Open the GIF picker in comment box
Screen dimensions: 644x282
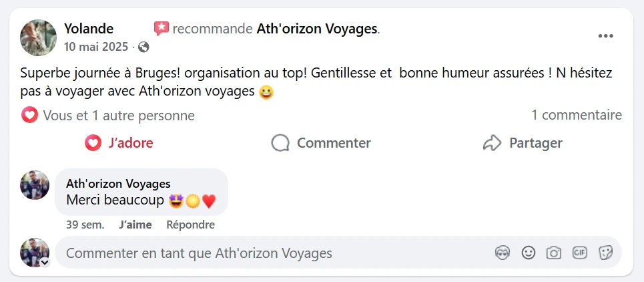click(x=579, y=253)
